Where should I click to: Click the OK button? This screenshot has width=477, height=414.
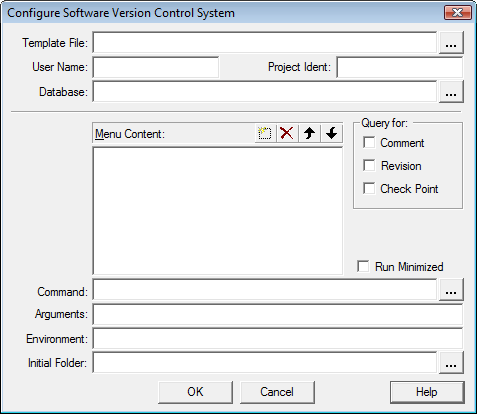pyautogui.click(x=195, y=392)
